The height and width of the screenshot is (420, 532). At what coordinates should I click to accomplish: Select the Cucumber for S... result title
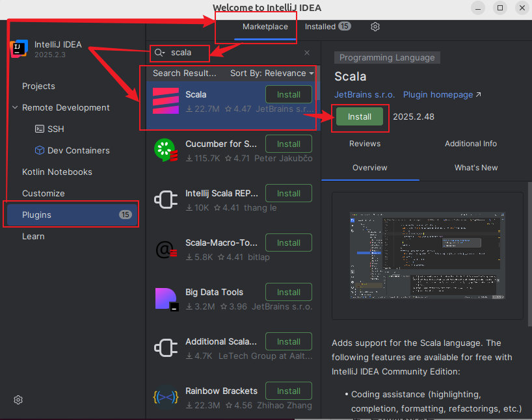(221, 144)
